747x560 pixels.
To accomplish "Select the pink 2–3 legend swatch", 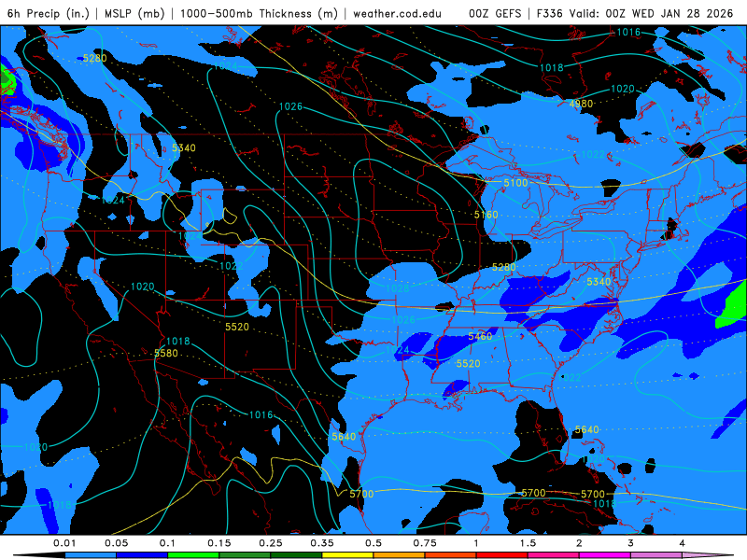I will (x=605, y=555).
